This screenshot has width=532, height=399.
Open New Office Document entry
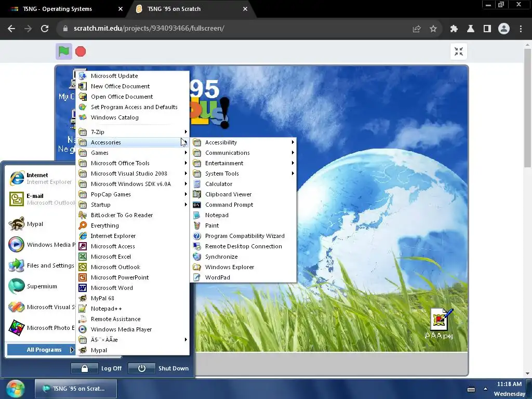pyautogui.click(x=132, y=86)
